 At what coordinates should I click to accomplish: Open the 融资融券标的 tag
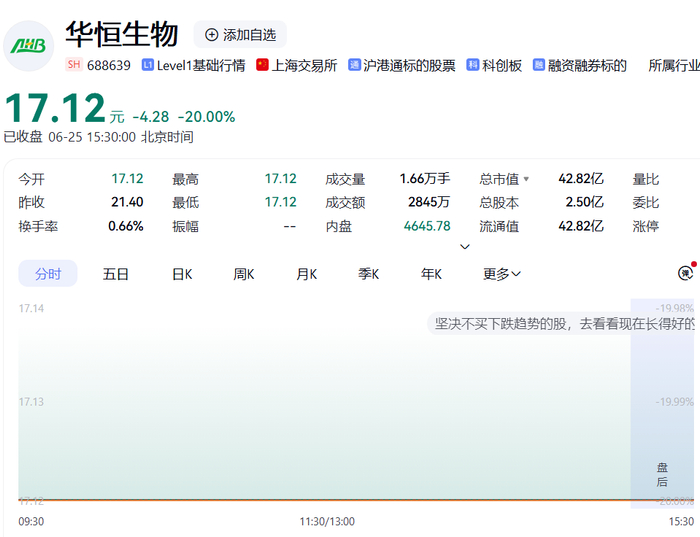point(588,65)
